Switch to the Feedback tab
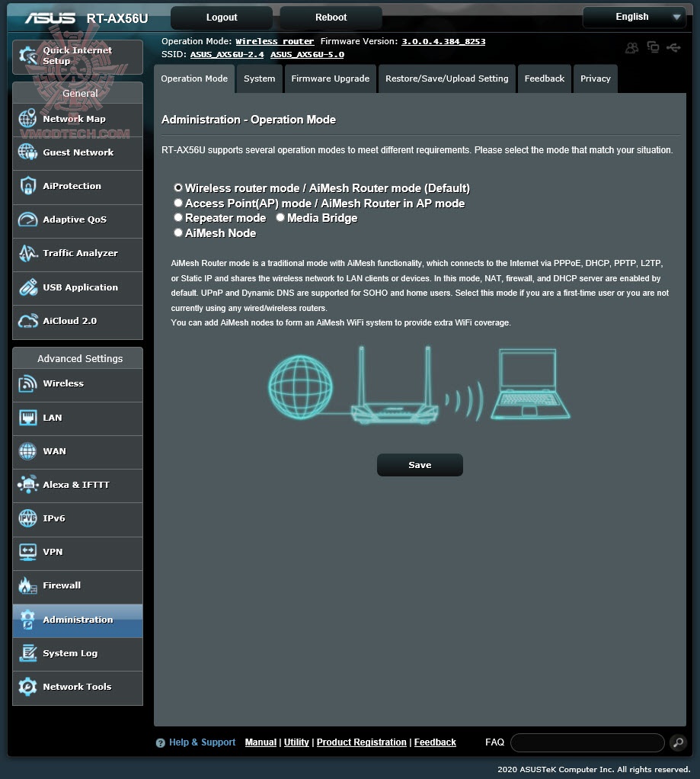The image size is (700, 779). [x=544, y=79]
